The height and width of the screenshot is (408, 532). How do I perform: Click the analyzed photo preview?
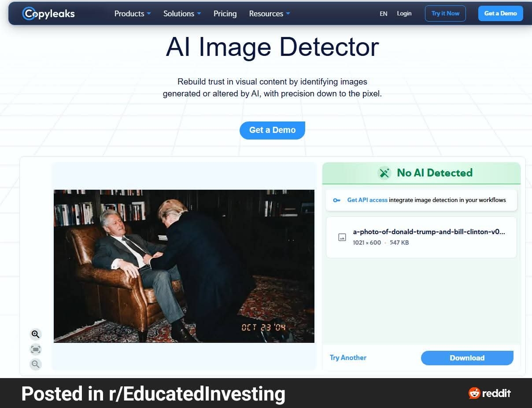point(184,266)
